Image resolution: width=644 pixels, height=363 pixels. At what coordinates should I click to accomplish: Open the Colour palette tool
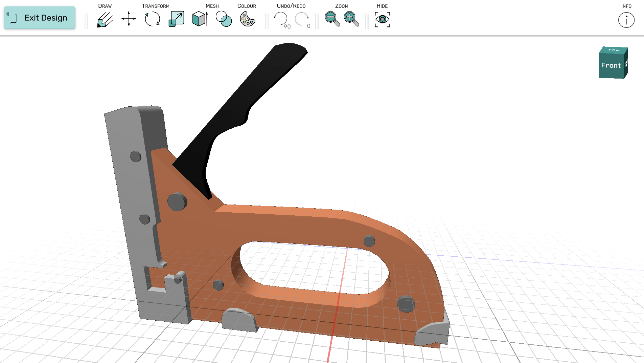(247, 19)
